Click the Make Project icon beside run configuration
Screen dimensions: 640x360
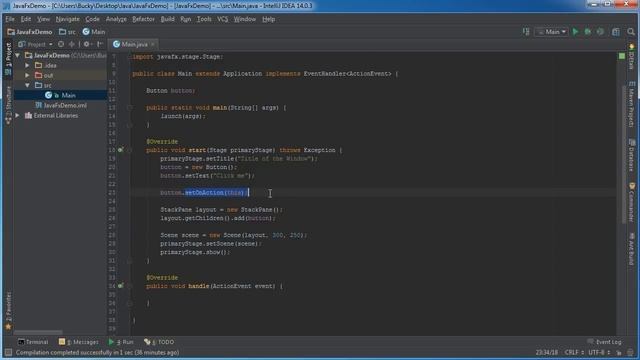(526, 31)
